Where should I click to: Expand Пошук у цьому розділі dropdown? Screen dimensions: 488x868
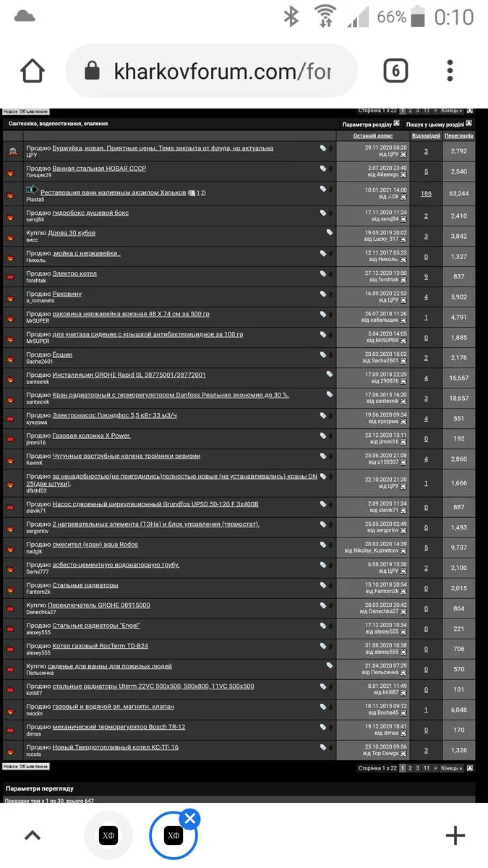[471, 124]
